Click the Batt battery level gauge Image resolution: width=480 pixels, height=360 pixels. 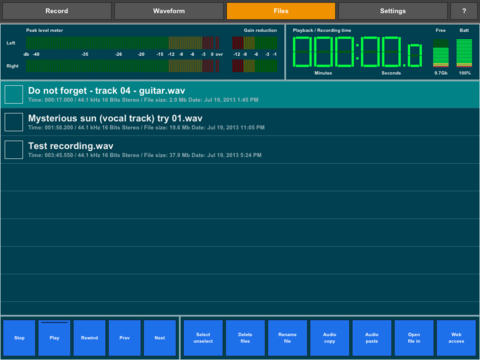pos(464,53)
